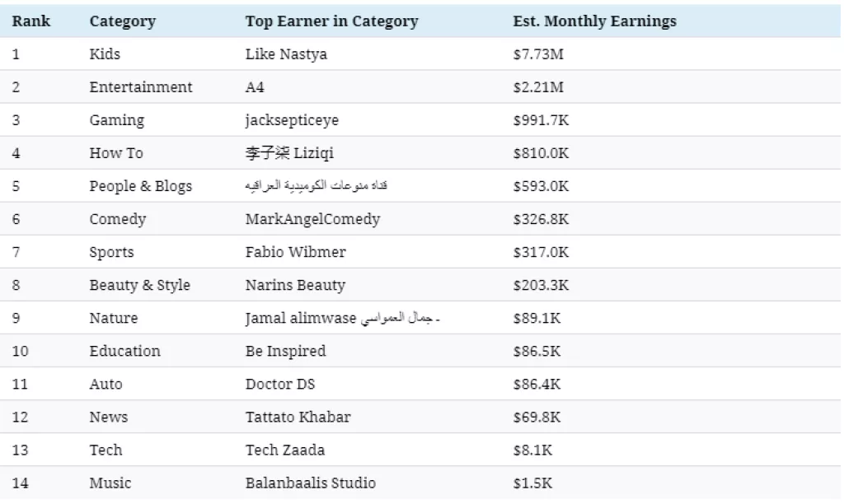This screenshot has height=504, width=844.
Task: Select the People & Blogs category
Action: (140, 186)
